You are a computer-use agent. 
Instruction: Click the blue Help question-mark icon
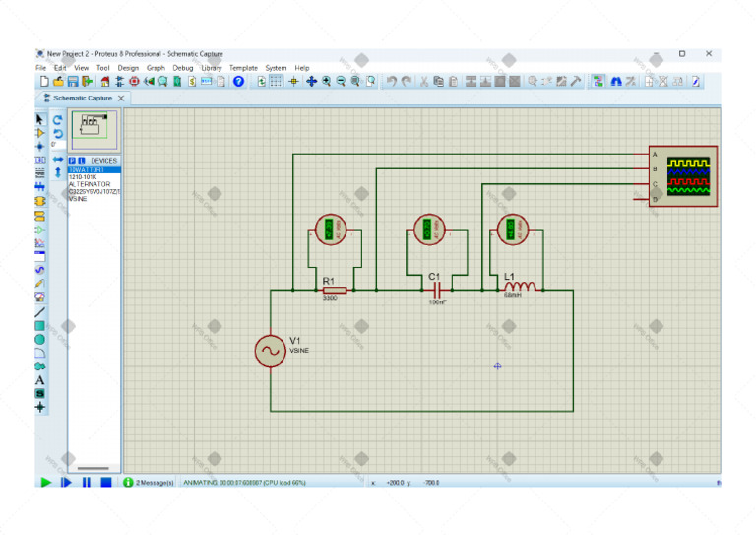[x=238, y=82]
